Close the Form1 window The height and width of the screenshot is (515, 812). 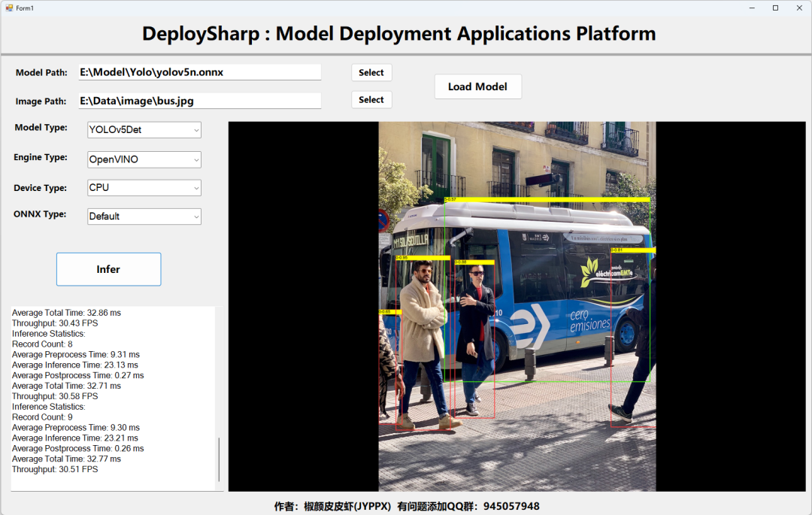point(799,8)
